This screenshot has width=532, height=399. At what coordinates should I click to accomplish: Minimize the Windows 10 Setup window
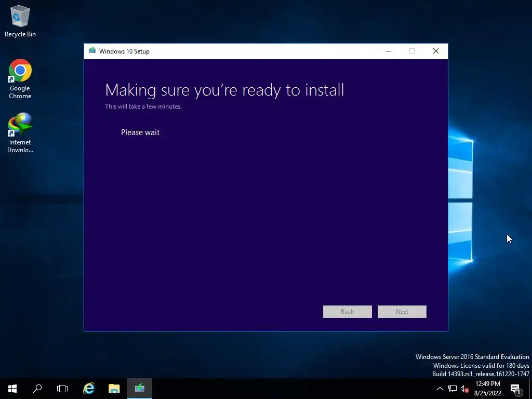coord(389,51)
